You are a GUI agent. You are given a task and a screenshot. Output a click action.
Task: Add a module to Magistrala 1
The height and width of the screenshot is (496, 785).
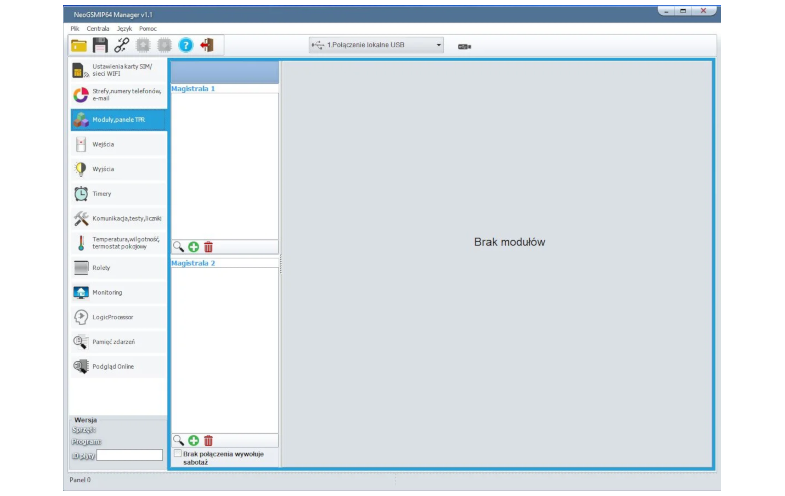point(193,247)
